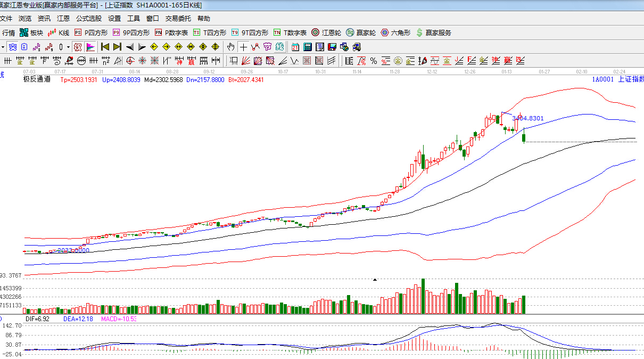Click the 上证指数 index name label
Screen dimensions: 644x359
point(630,79)
